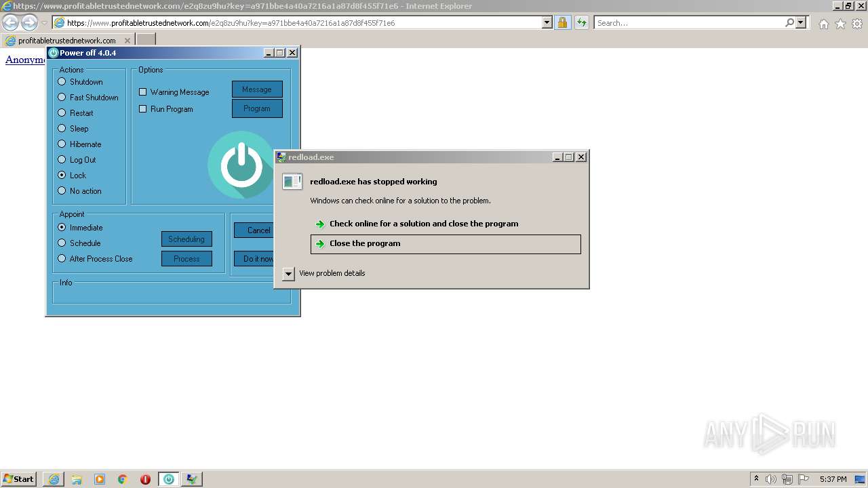Minimize the Power off window
Viewport: 868px width, 488px height.
point(269,53)
